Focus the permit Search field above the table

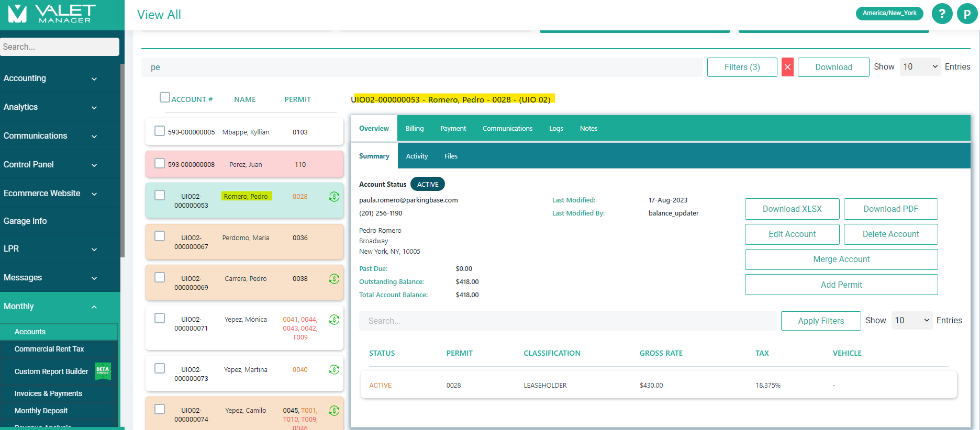(x=567, y=321)
